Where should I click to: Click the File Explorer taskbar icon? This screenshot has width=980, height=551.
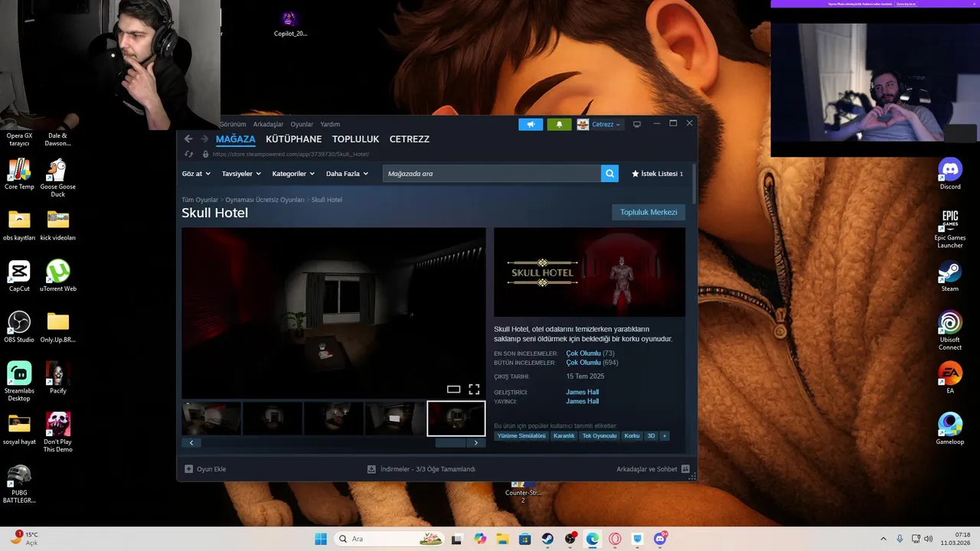(502, 539)
